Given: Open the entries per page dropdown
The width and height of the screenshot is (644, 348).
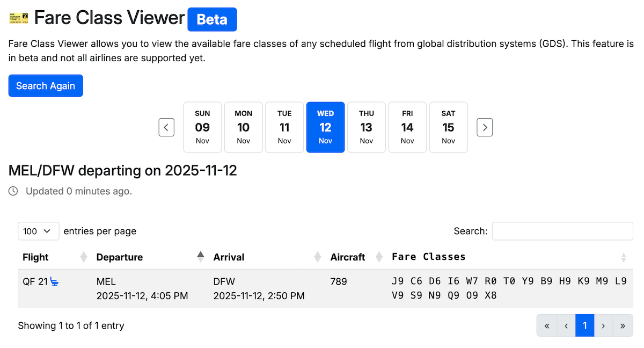Looking at the screenshot, I should point(38,231).
